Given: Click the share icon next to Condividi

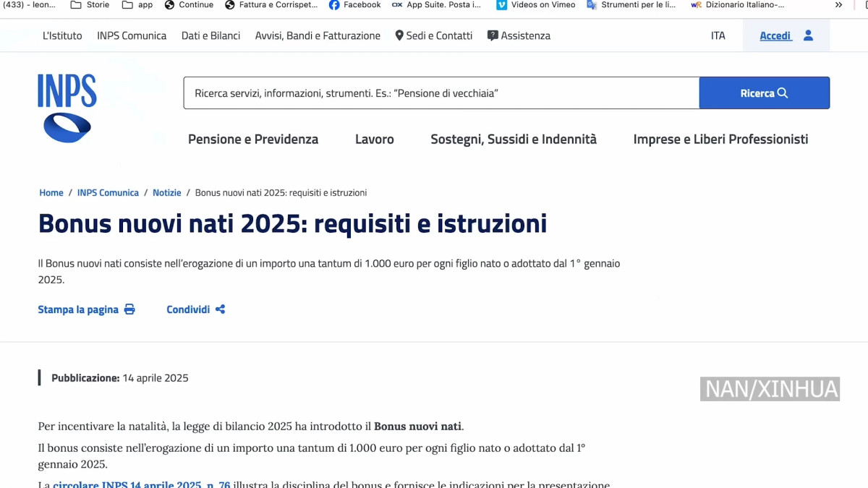Looking at the screenshot, I should coord(220,309).
